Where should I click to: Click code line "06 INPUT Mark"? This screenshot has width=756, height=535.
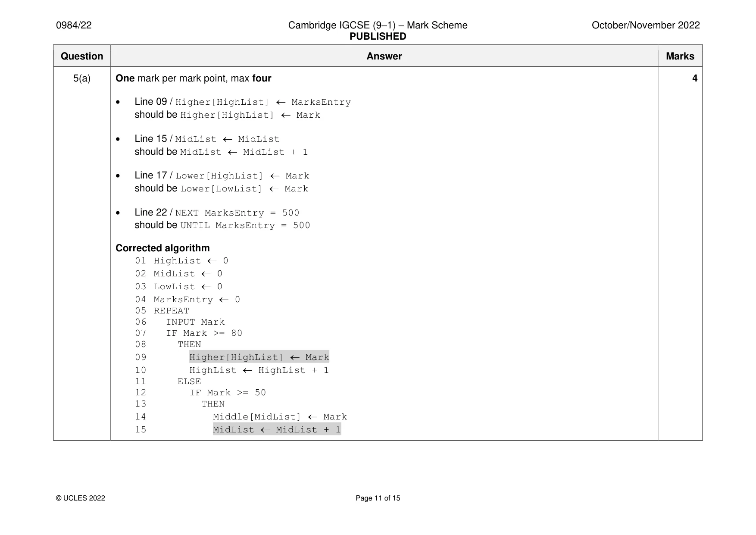(180, 322)
